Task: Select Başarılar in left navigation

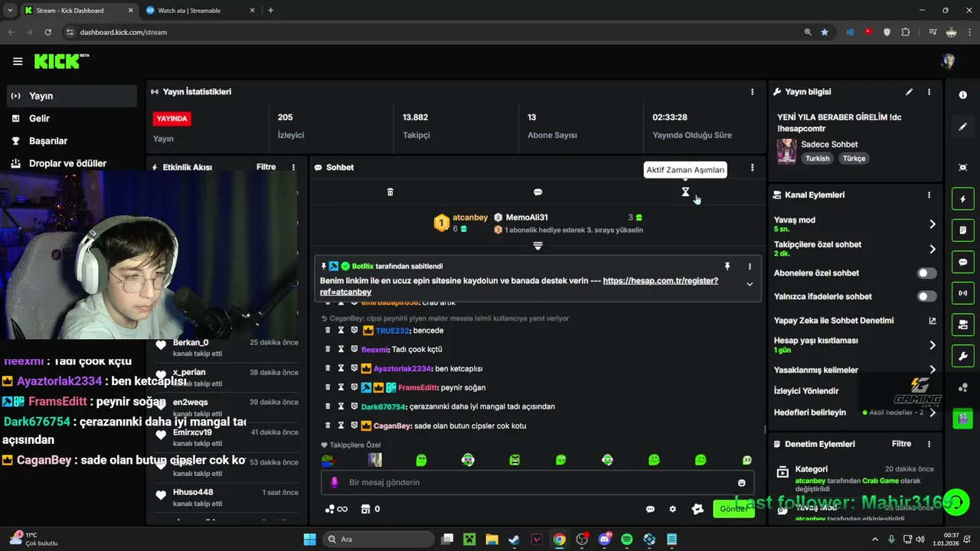Action: [x=72, y=141]
